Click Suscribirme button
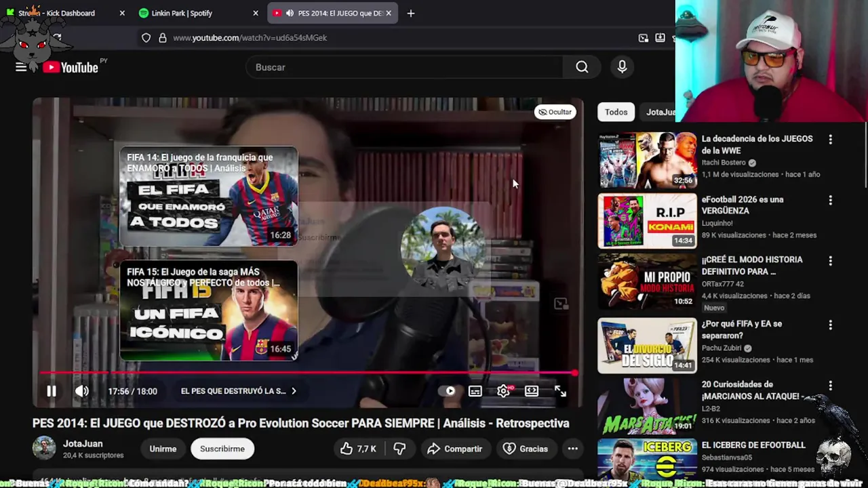 222,449
